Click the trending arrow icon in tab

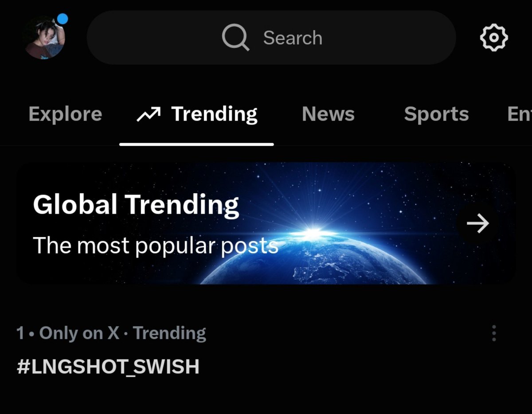pos(149,115)
